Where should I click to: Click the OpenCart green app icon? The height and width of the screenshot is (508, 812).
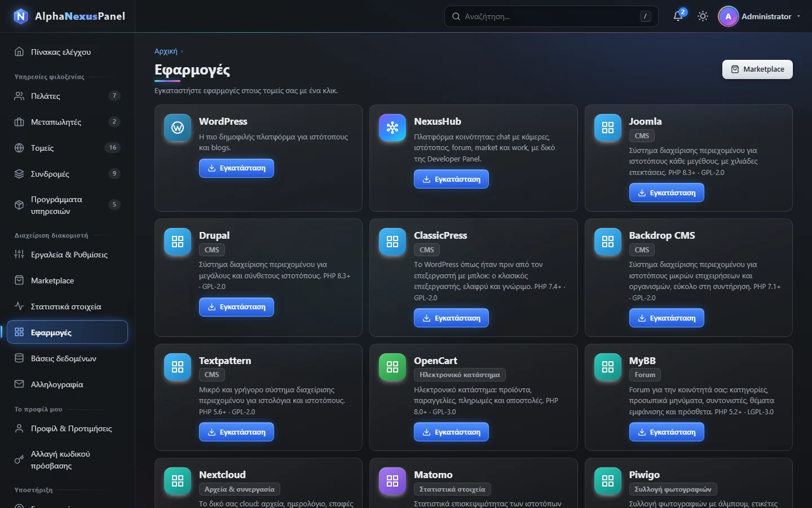pyautogui.click(x=392, y=367)
